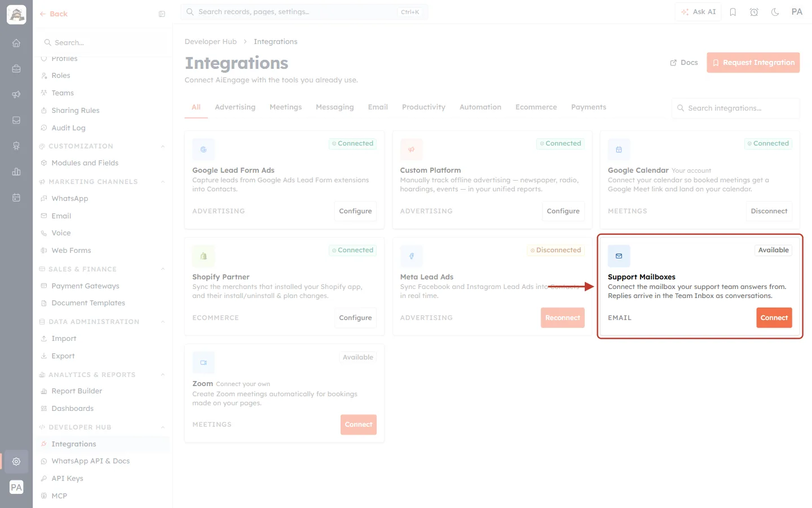Switch to the Email tab

click(378, 107)
